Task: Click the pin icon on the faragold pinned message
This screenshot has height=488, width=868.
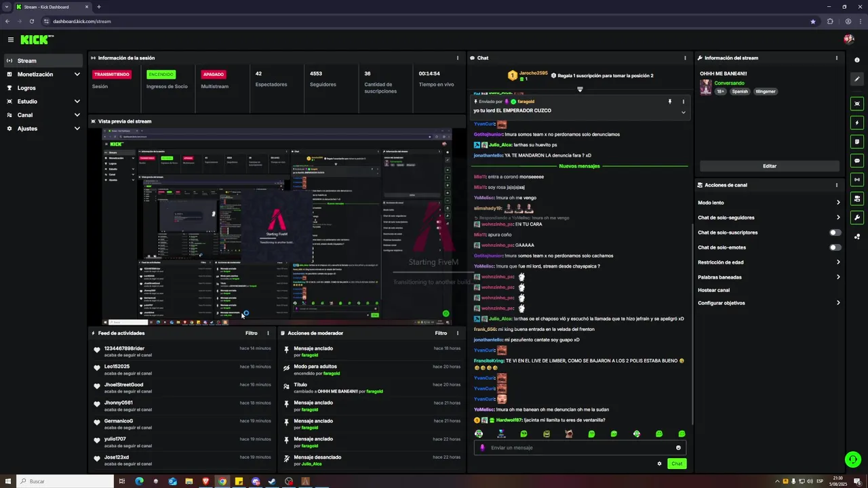Action: coord(670,102)
